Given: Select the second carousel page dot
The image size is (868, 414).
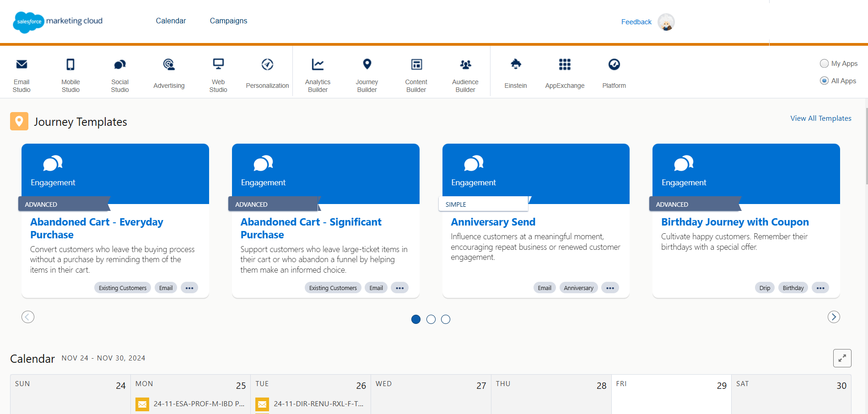Looking at the screenshot, I should [x=431, y=319].
